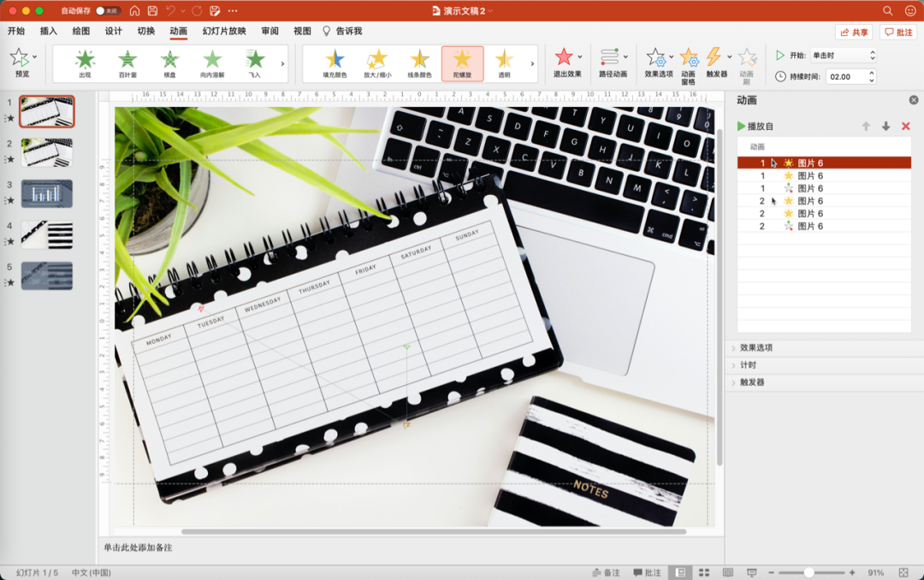Click the 共享 button
The width and height of the screenshot is (924, 580).
[854, 33]
